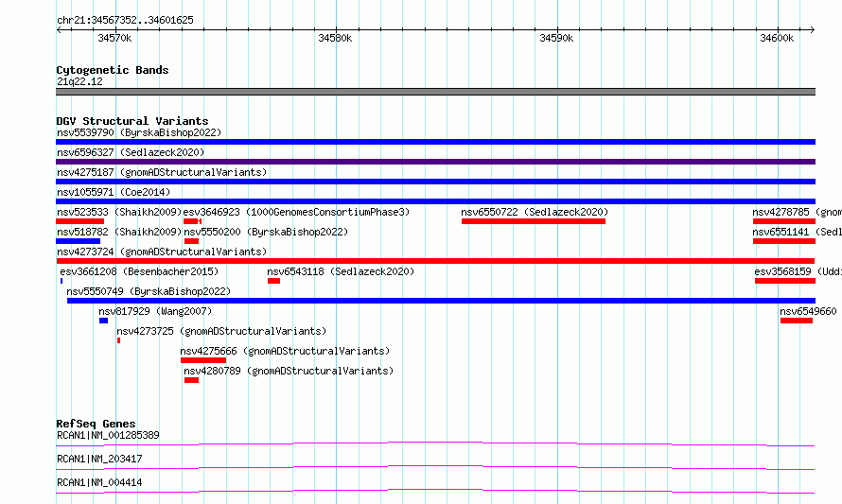Click the 21q22.12 band label
The width and height of the screenshot is (842, 504).
[79, 81]
